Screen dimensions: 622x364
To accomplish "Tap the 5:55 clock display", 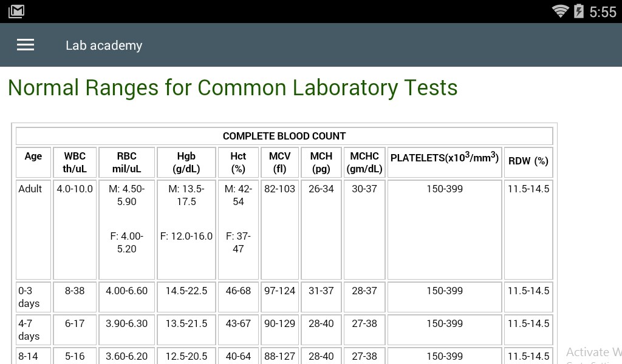I will tap(603, 12).
